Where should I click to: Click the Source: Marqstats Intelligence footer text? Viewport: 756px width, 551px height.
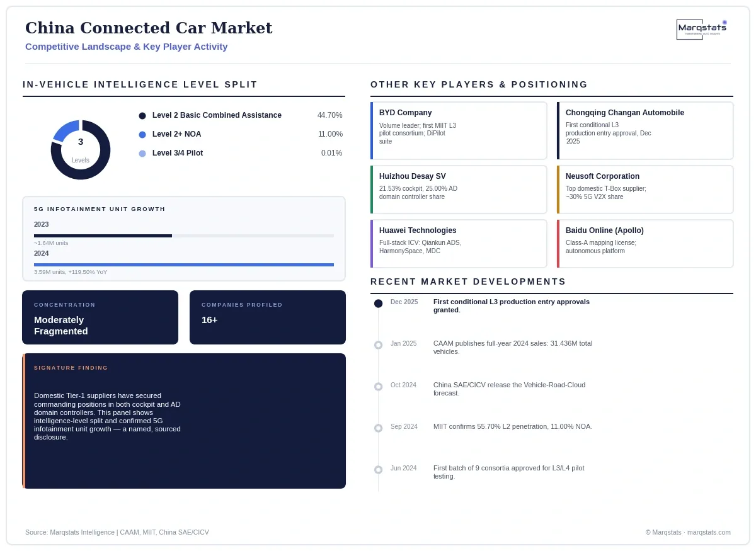pos(117,532)
